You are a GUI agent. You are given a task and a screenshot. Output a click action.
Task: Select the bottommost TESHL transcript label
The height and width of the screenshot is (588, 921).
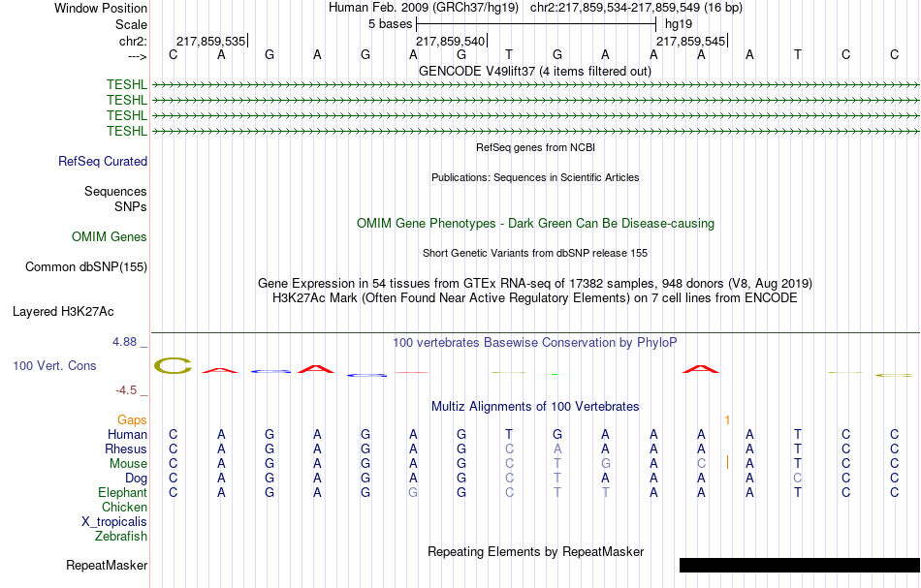[127, 131]
